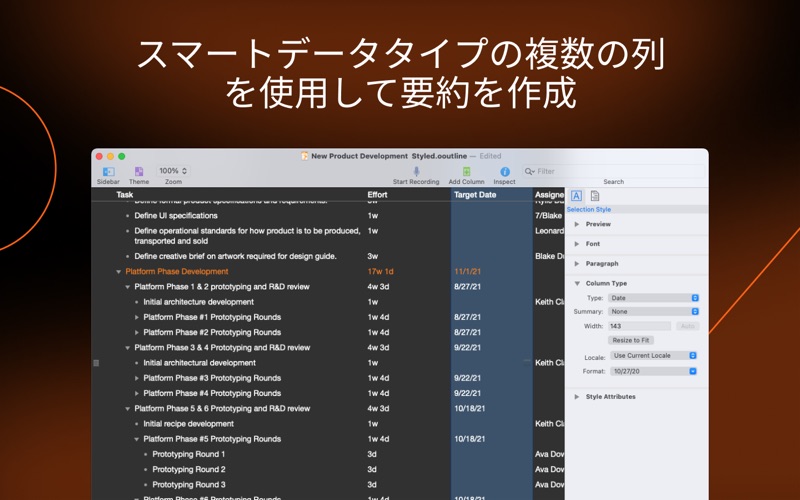Click the Resize to Fit button
800x500 pixels.
pos(631,340)
